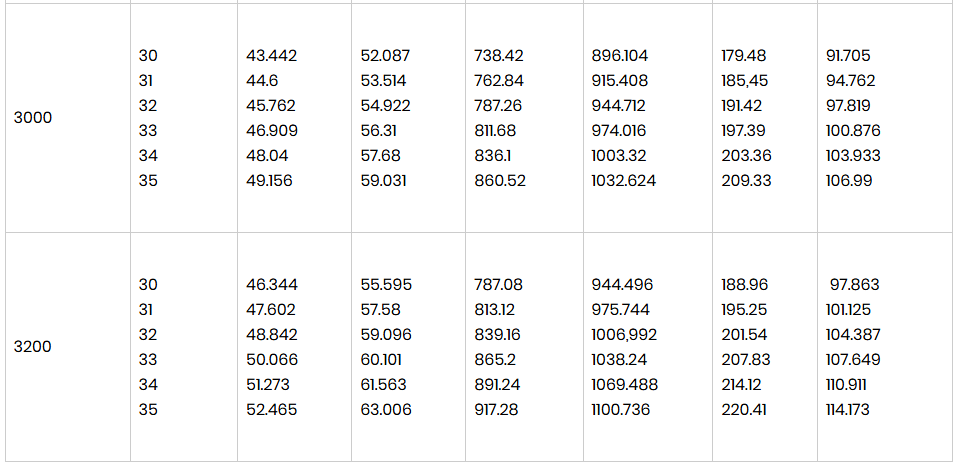Select the value 1006,992
Viewport: 960px width, 465px height.
pos(624,335)
